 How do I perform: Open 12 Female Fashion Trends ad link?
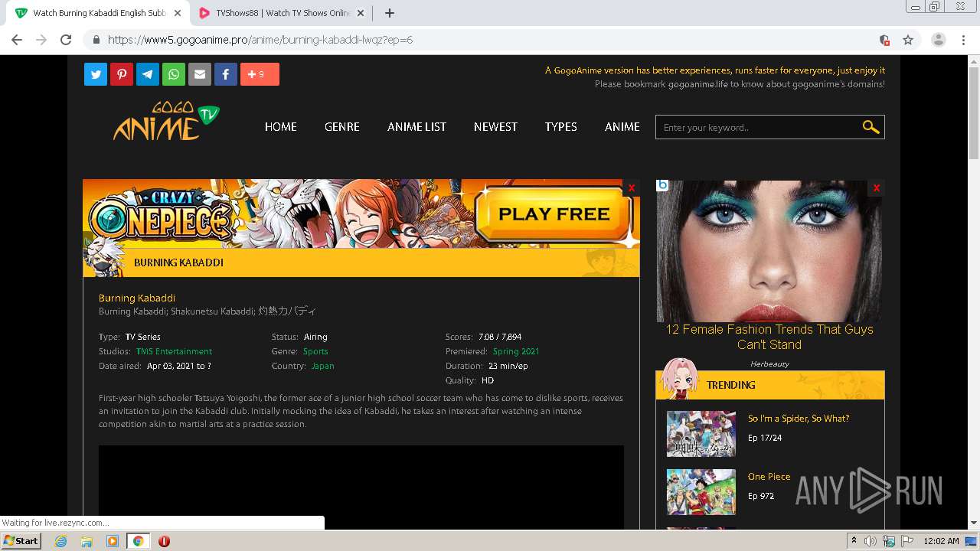click(x=769, y=337)
